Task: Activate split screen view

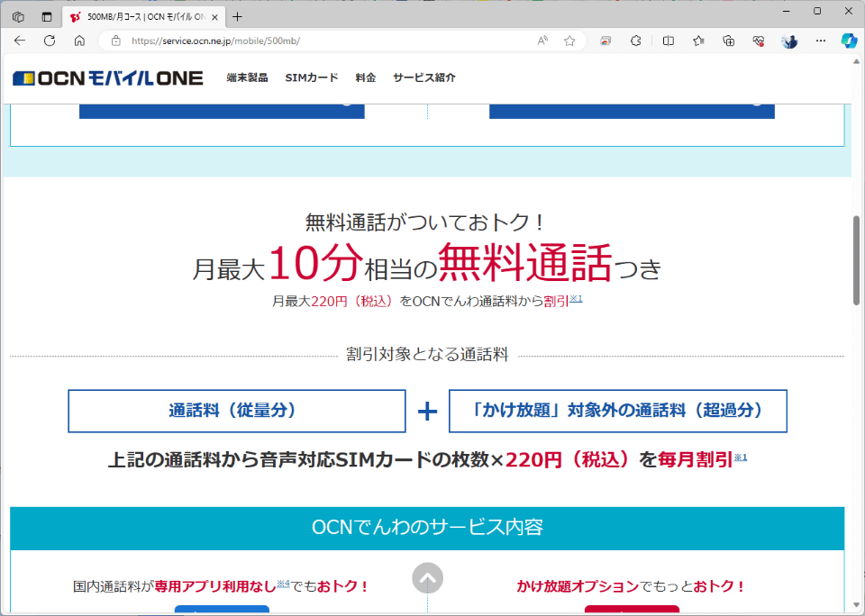Action: 669,40
